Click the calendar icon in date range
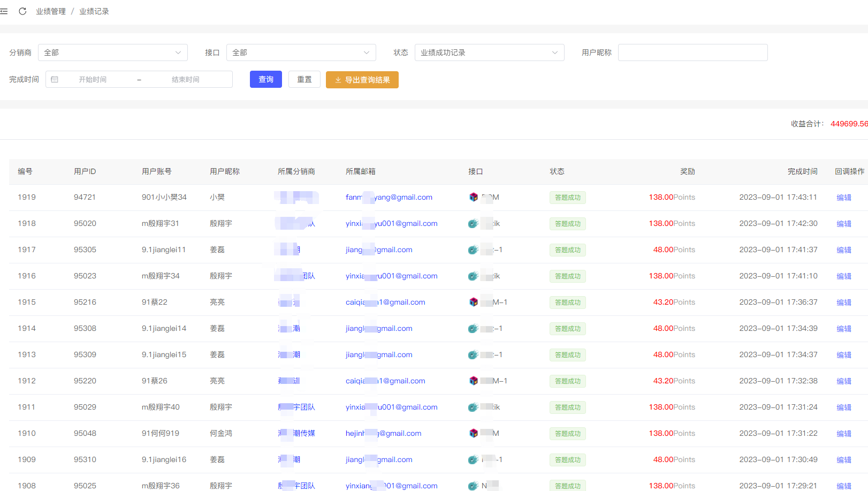Screen dimensions: 868x491 click(55, 79)
